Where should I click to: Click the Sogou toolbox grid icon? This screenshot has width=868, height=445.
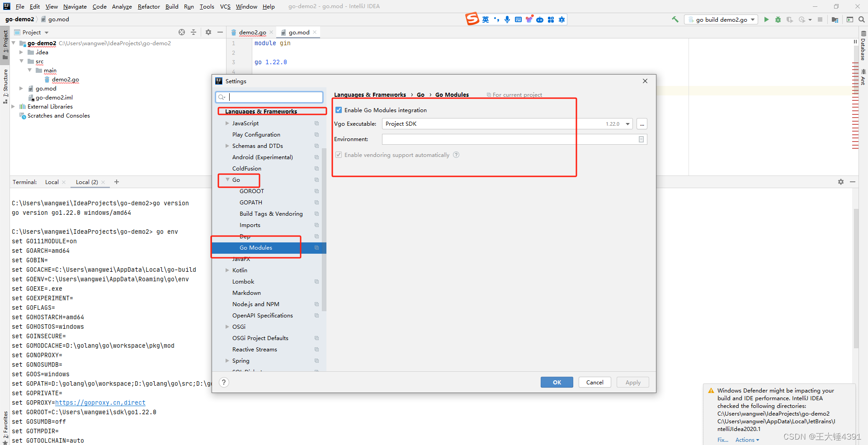click(551, 19)
